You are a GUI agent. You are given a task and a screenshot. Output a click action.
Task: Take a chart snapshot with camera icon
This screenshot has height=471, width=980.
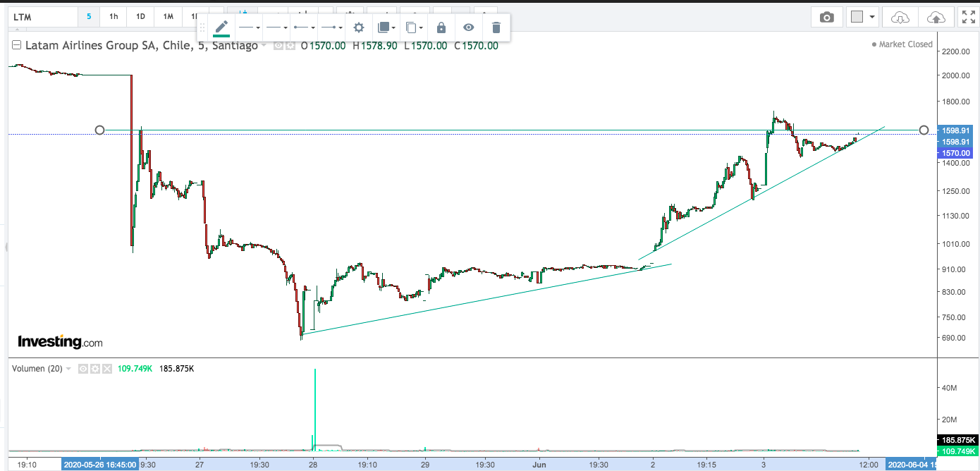pyautogui.click(x=826, y=17)
